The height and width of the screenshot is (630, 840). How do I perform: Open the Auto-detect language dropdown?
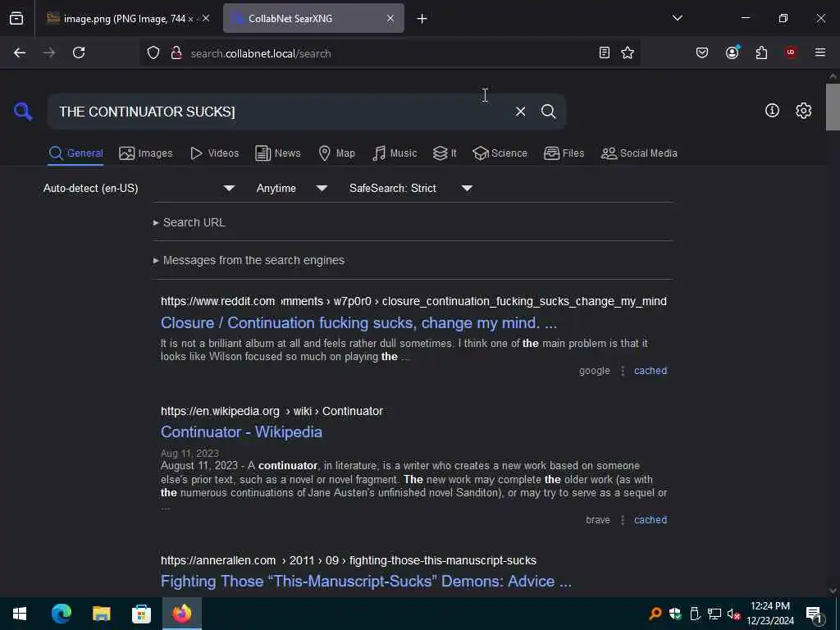[x=139, y=188]
